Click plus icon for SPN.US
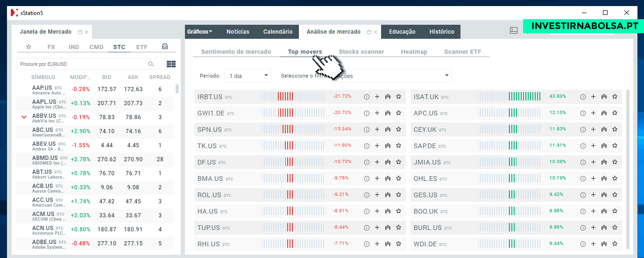This screenshot has width=644, height=258. (x=377, y=129)
